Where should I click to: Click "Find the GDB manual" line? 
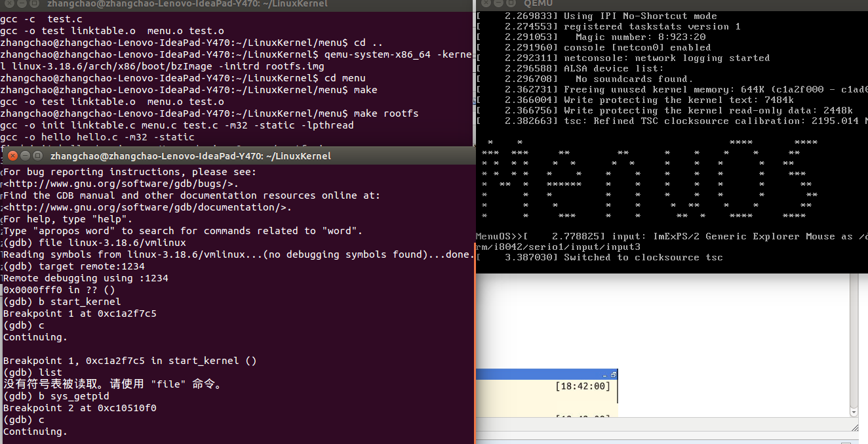point(191,195)
